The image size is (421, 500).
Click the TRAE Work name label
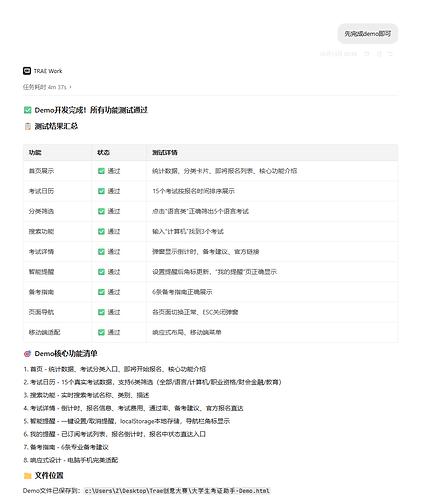pyautogui.click(x=48, y=71)
